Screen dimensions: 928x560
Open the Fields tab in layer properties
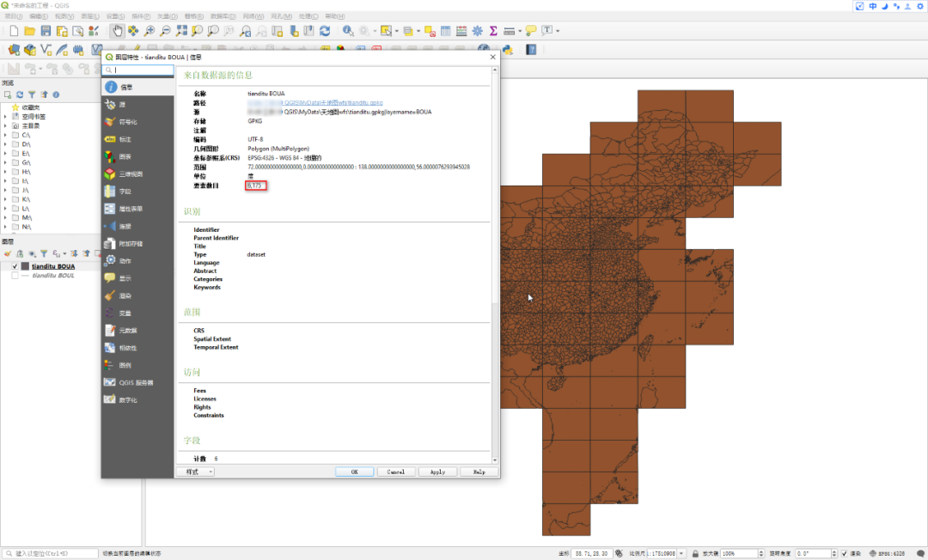[x=137, y=192]
